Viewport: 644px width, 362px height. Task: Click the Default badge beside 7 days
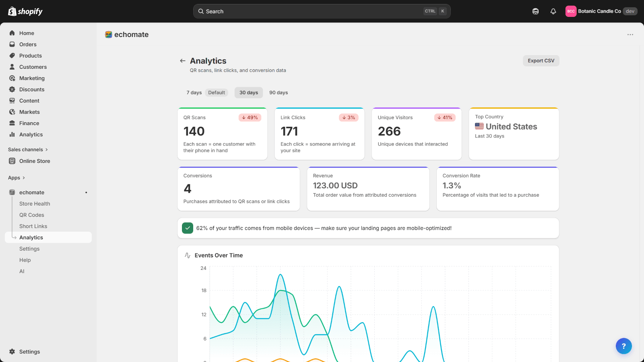(217, 93)
